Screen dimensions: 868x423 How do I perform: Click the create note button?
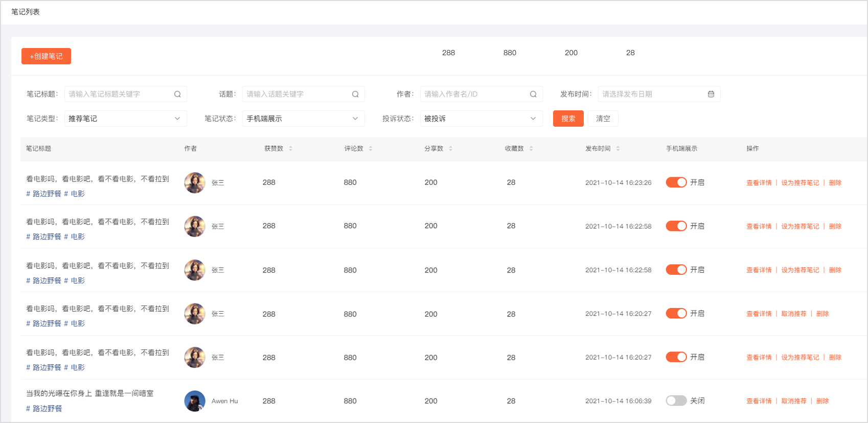point(46,56)
